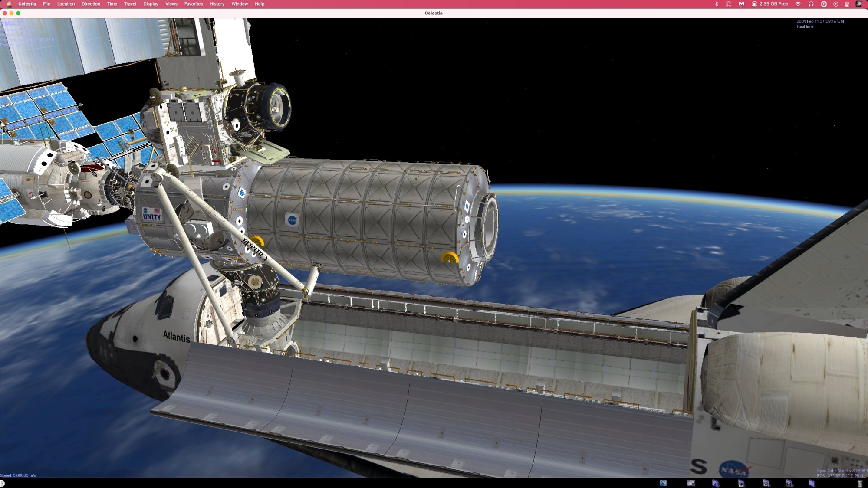Open the Location menu

click(x=66, y=4)
